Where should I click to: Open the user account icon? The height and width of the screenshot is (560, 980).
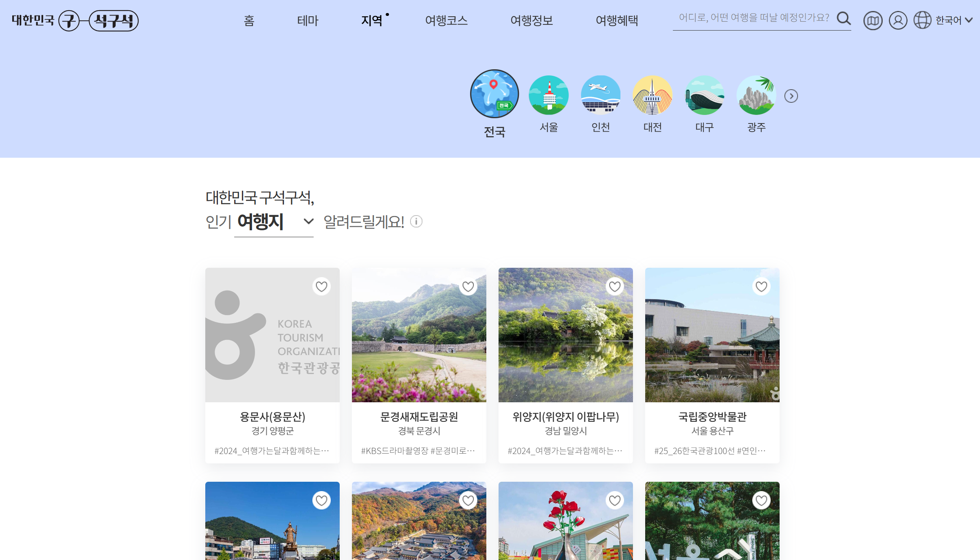pos(898,20)
